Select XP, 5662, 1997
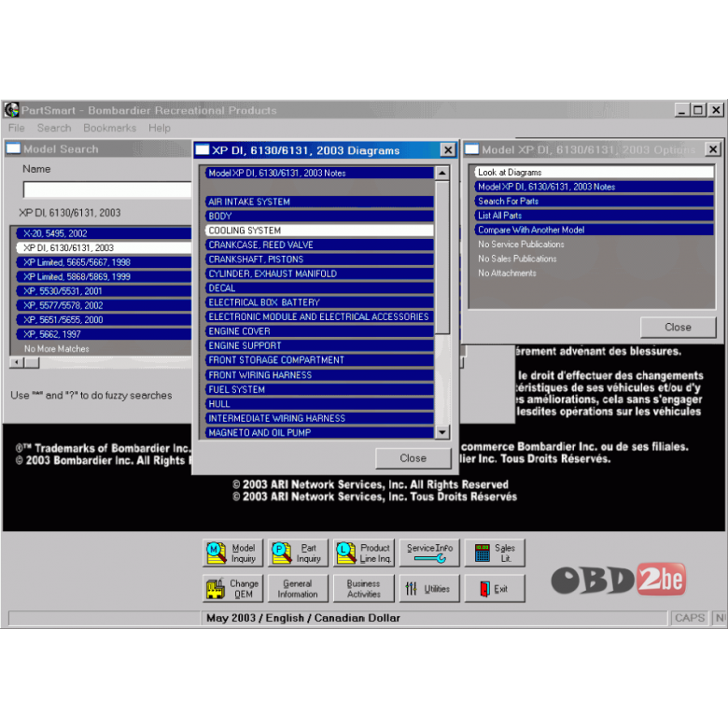728x728 pixels. point(103,334)
